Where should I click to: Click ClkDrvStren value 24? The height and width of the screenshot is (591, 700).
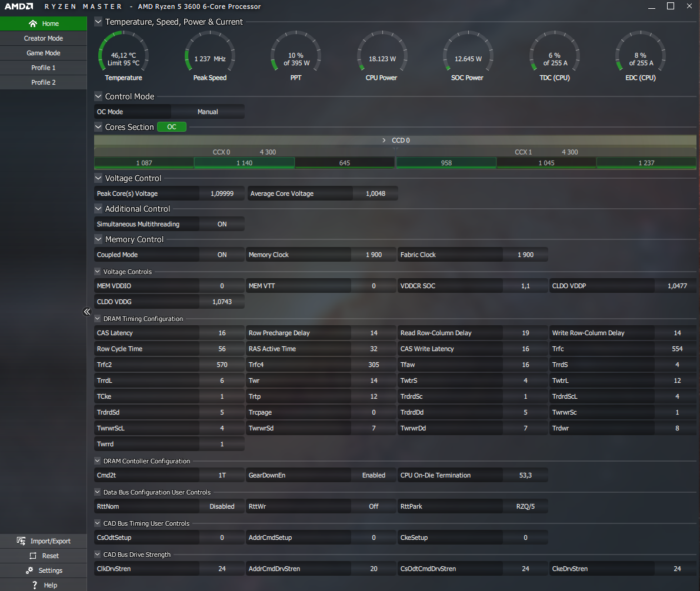(x=222, y=569)
